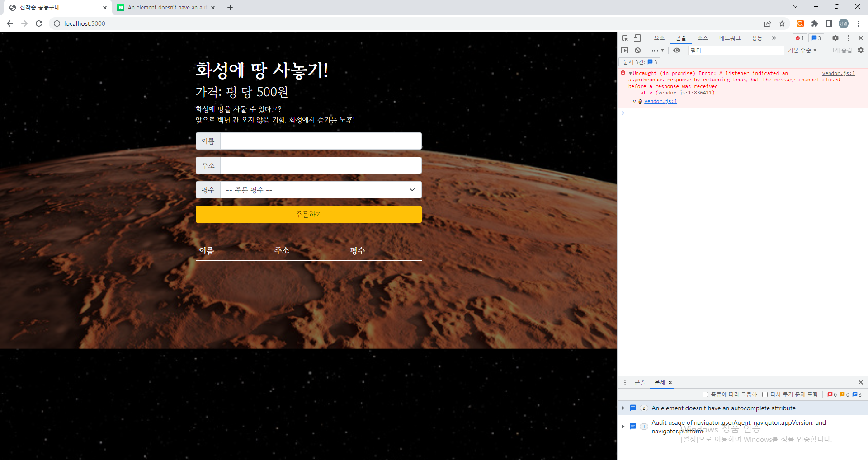Reload the localhost page

39,23
